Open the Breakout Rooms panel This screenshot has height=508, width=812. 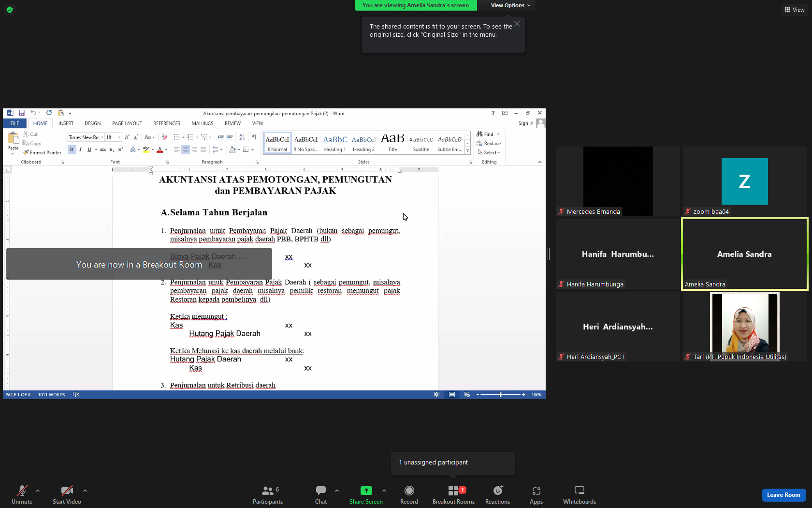pos(453,494)
